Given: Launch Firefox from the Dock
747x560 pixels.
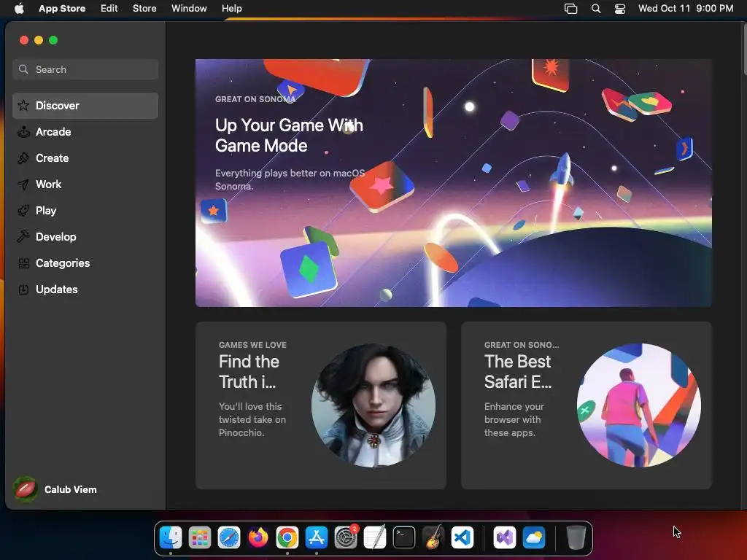Looking at the screenshot, I should [258, 537].
